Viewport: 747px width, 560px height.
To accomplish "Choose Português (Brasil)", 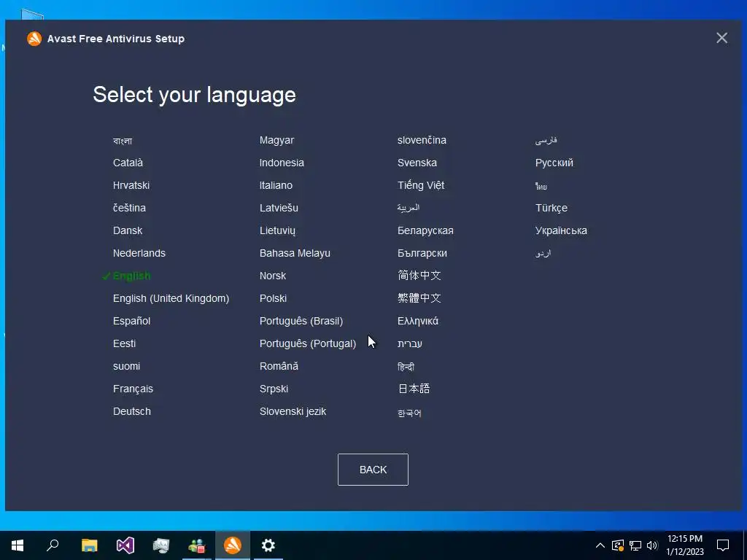I will [x=301, y=321].
